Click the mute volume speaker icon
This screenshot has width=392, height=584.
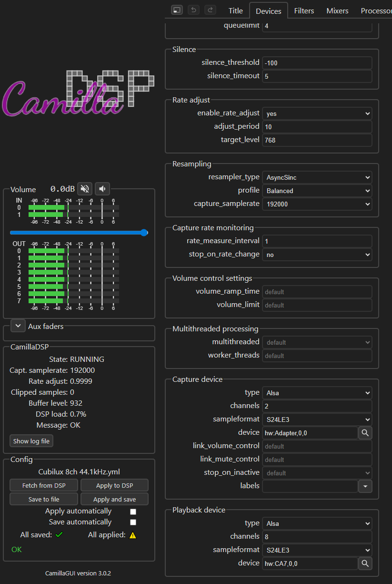point(85,189)
